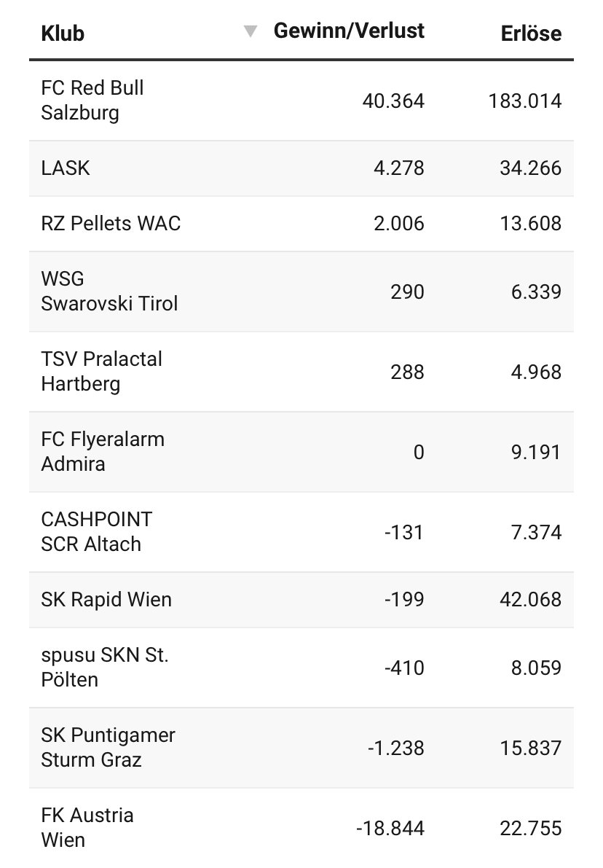Click the RZ Pellets WAC club name
The height and width of the screenshot is (868, 603).
[x=111, y=224]
